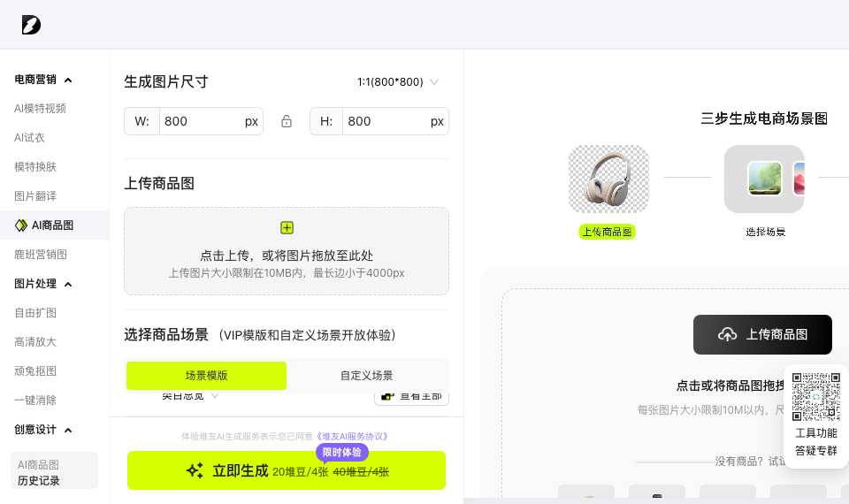Open the 堆友AI服务协议 link
This screenshot has width=849, height=504.
click(352, 436)
